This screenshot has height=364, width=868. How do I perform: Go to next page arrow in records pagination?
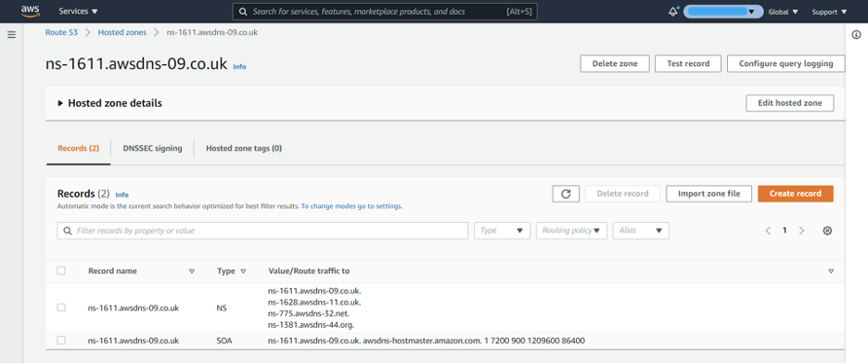801,231
